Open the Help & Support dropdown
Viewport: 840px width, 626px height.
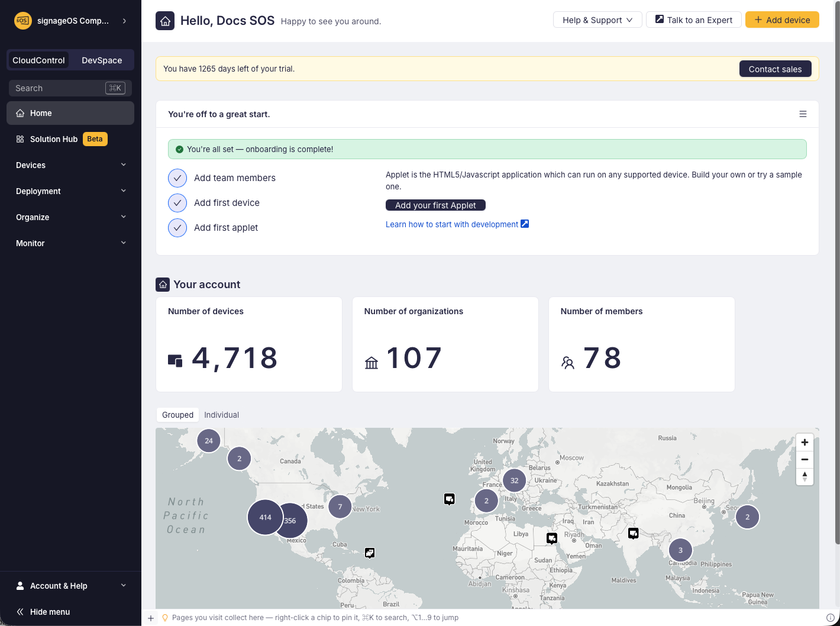[x=597, y=20]
